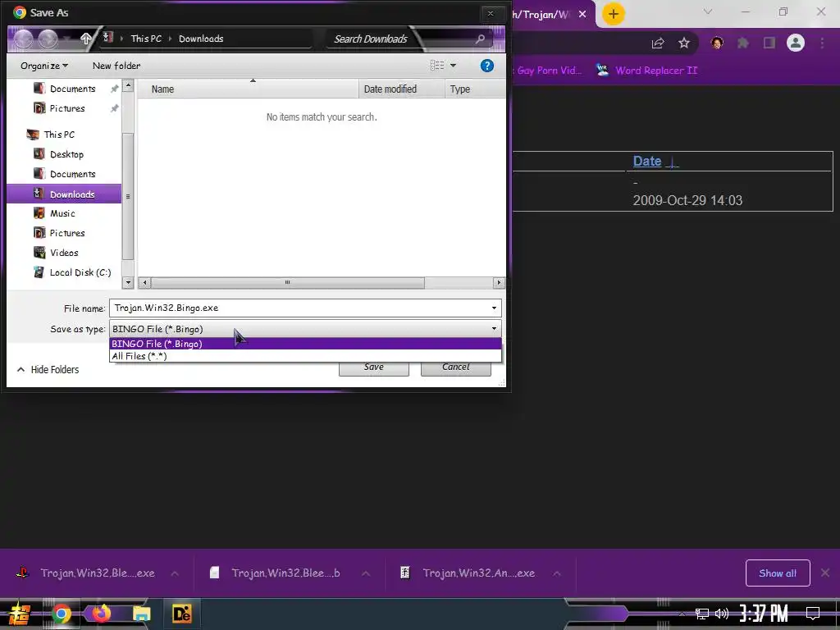This screenshot has width=840, height=630.
Task: Click This PC in the address breadcrumb
Action: pyautogui.click(x=146, y=39)
